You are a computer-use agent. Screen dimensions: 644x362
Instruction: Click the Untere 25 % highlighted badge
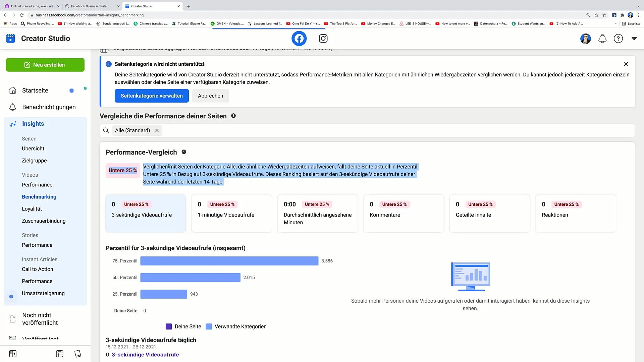(x=123, y=170)
